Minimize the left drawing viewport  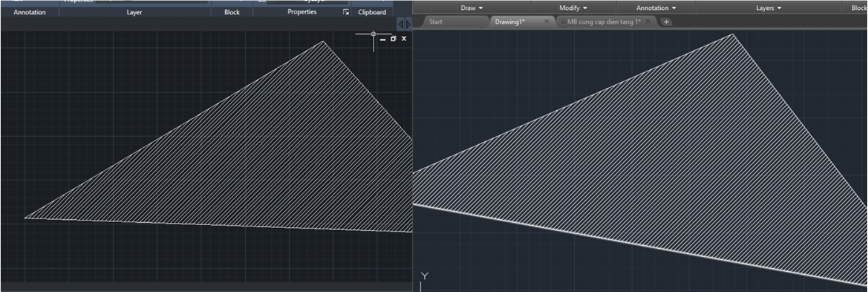coord(383,39)
